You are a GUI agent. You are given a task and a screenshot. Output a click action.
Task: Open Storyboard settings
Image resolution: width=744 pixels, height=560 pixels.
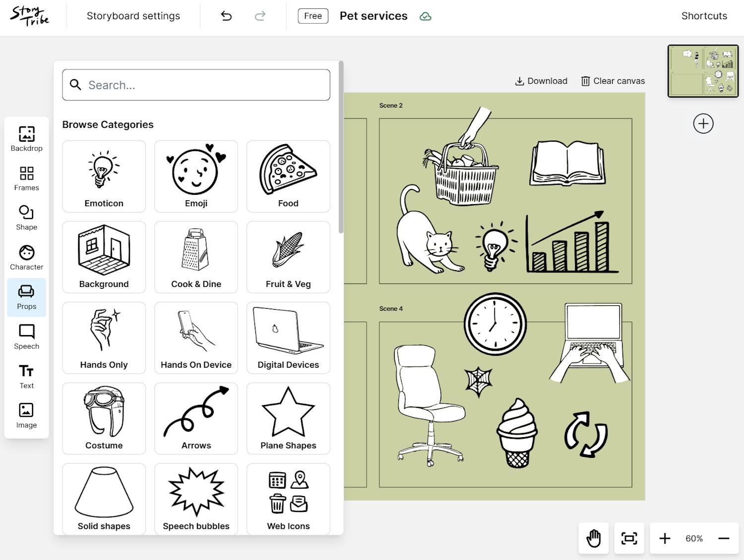(x=133, y=16)
